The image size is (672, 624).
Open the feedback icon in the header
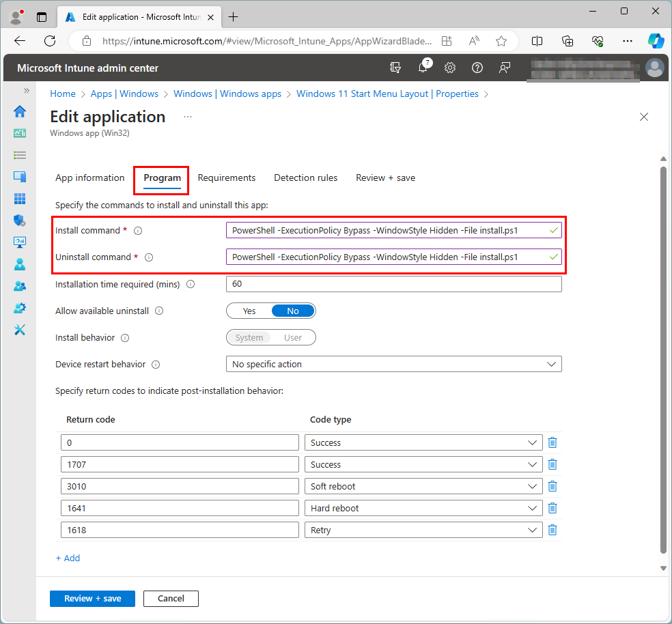[x=505, y=68]
